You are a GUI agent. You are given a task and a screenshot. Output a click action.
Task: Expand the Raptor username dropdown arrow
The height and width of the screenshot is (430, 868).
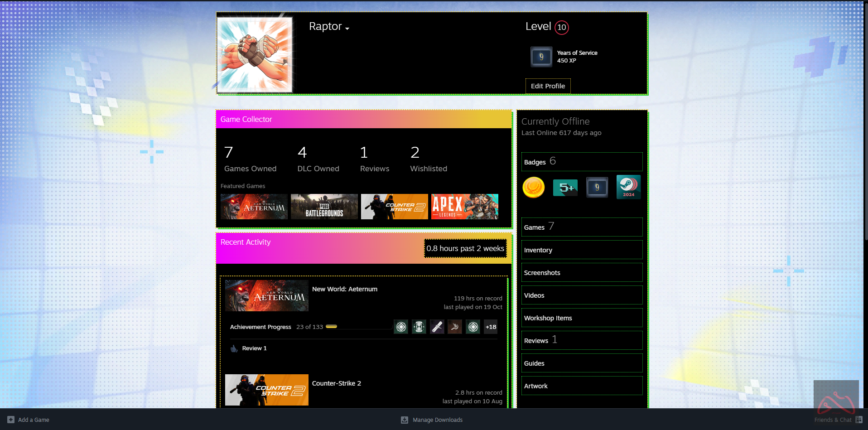pos(347,29)
